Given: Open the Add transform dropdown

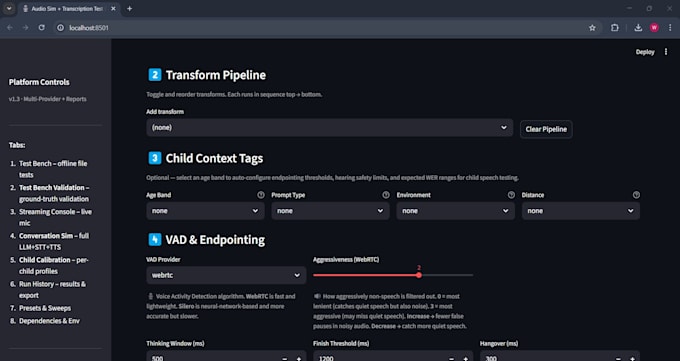Looking at the screenshot, I should click(330, 128).
